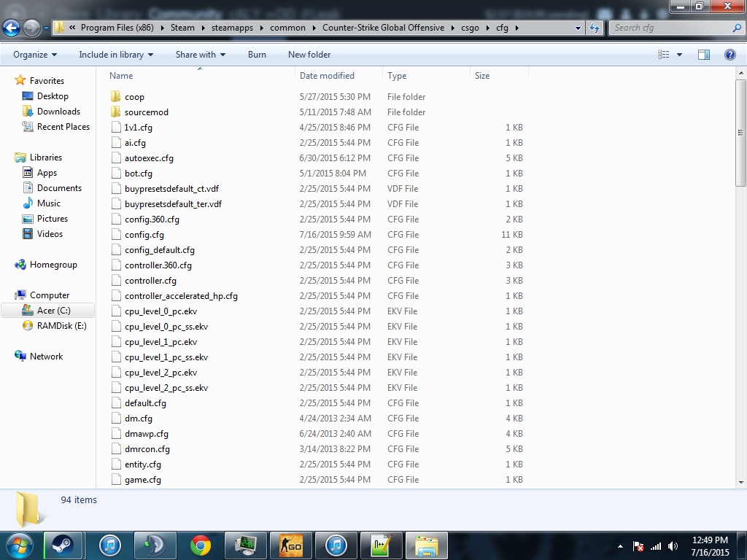747x560 pixels.
Task: Click the New folder button
Action: tap(309, 55)
